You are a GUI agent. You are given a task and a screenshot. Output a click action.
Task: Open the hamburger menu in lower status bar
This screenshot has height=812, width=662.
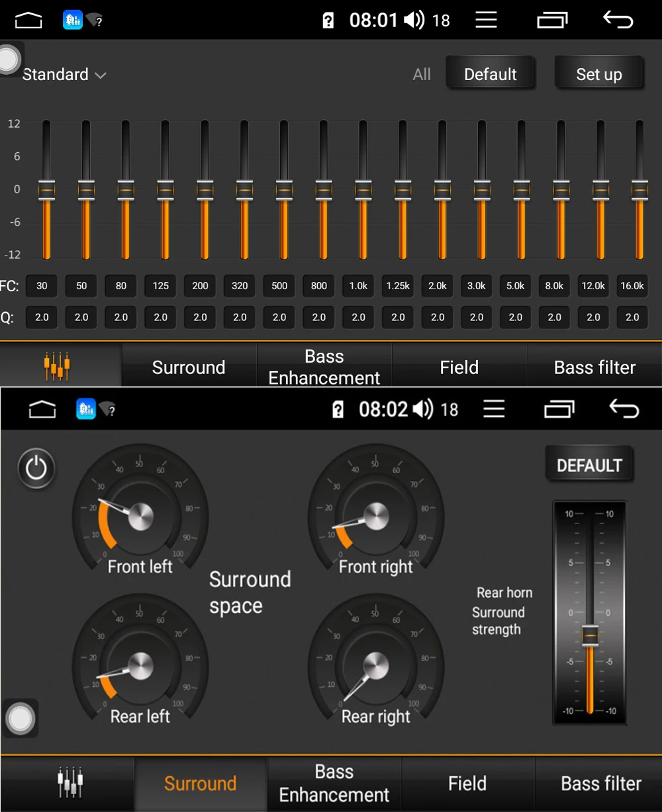(x=494, y=410)
